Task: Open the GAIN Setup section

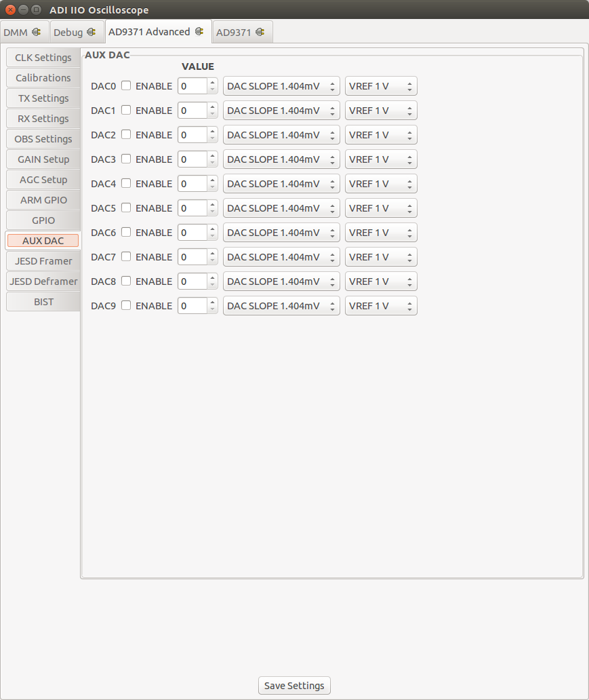Action: coord(43,159)
